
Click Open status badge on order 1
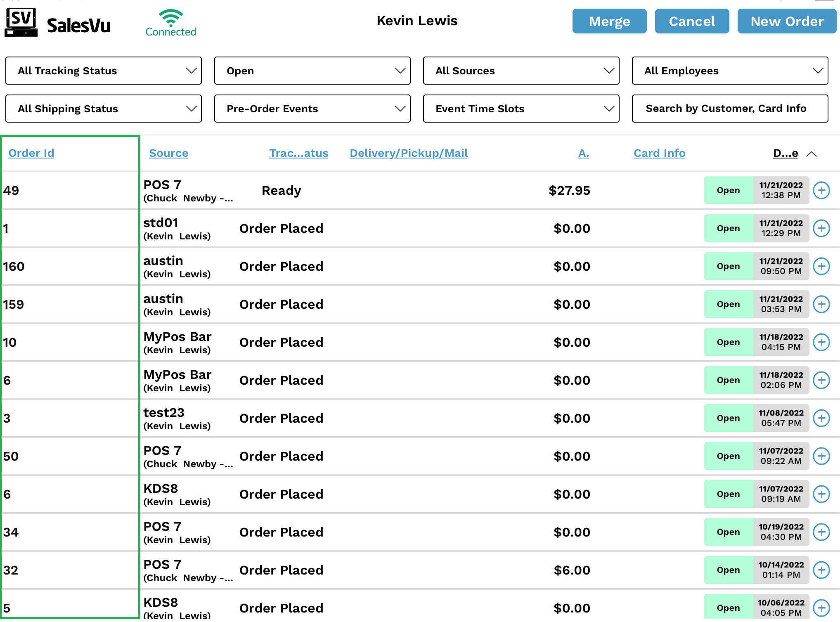(x=728, y=228)
